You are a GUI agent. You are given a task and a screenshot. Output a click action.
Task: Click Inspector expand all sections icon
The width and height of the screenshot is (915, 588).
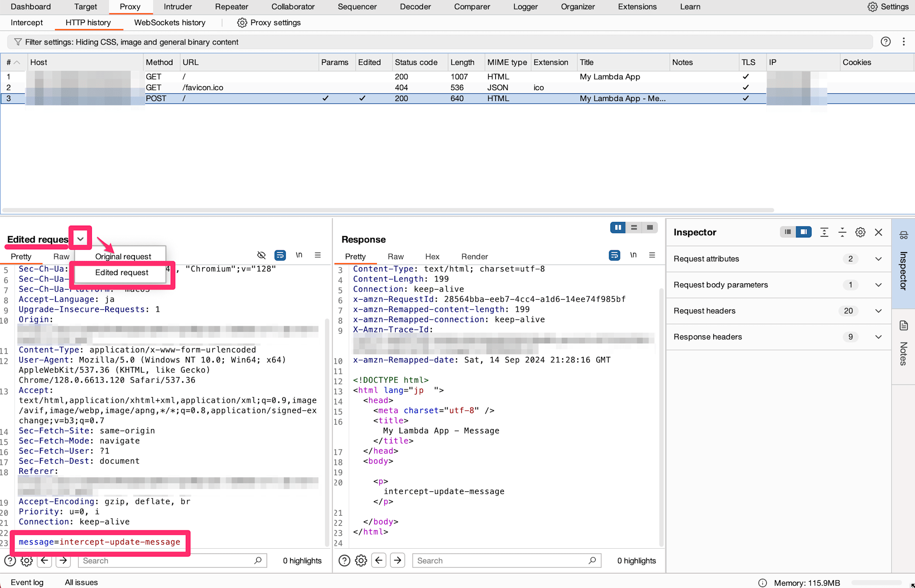tap(824, 232)
